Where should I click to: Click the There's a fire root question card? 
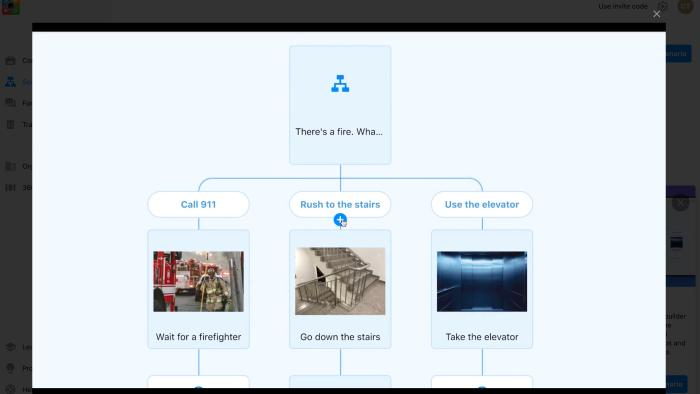[340, 105]
